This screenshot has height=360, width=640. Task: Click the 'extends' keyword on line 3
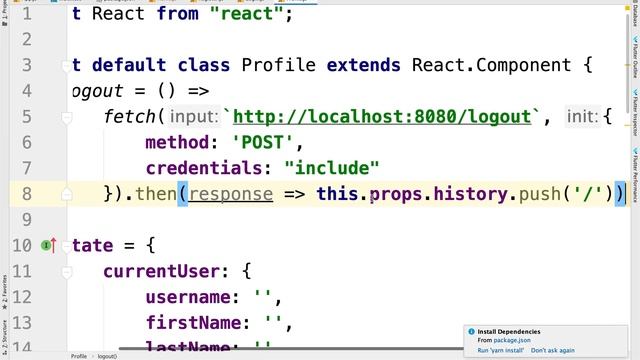(x=363, y=65)
